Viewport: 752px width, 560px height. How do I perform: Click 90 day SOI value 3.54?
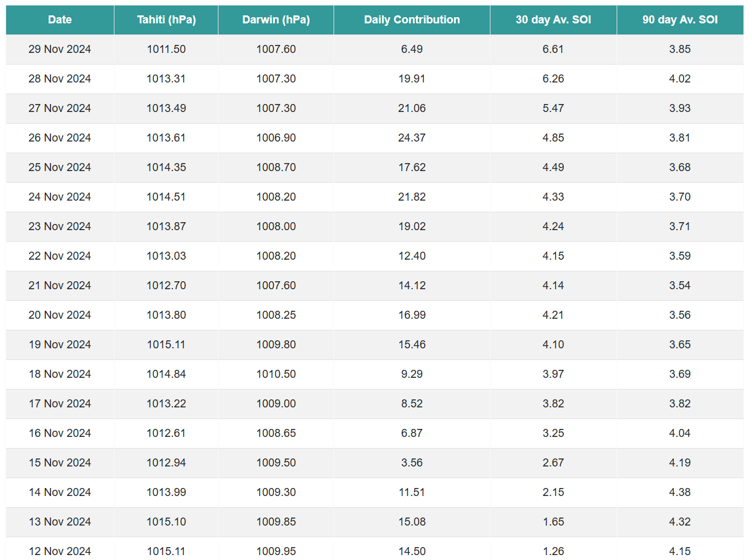680,286
